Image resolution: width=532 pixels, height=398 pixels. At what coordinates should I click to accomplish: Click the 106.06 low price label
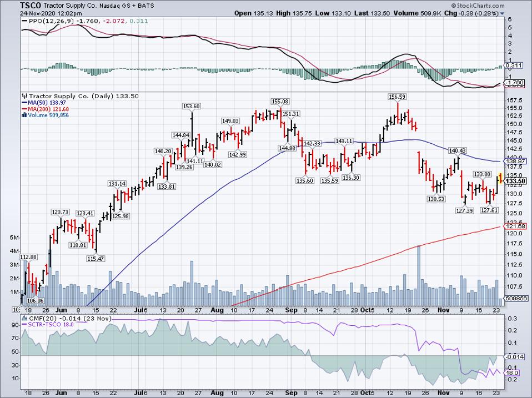(x=36, y=301)
